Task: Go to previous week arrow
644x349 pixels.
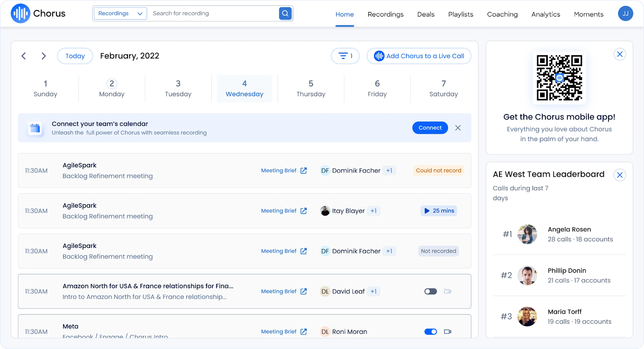Action: click(x=24, y=56)
